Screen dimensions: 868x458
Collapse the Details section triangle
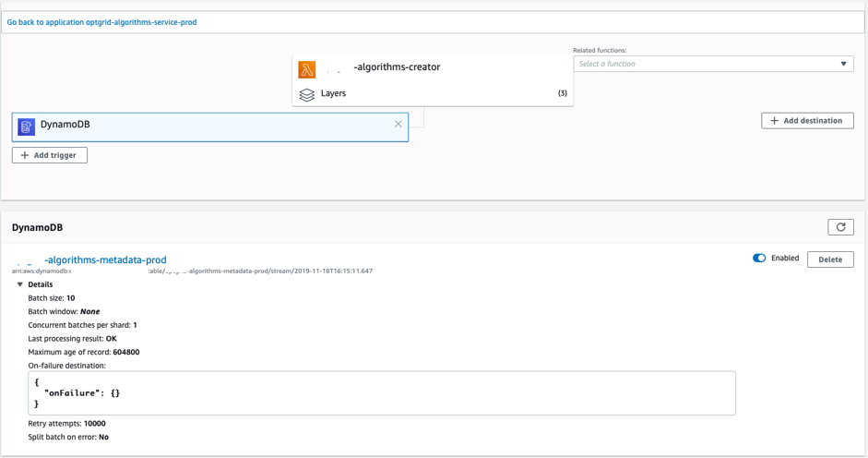click(x=20, y=284)
